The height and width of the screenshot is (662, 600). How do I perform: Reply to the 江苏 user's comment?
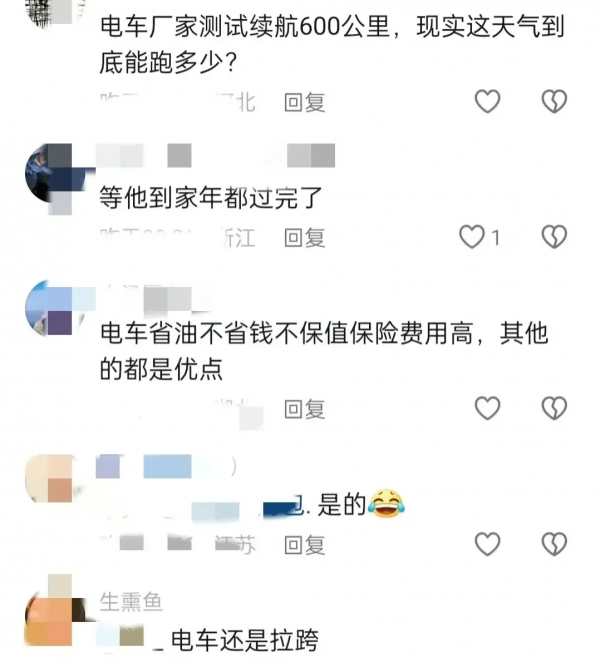pyautogui.click(x=304, y=545)
